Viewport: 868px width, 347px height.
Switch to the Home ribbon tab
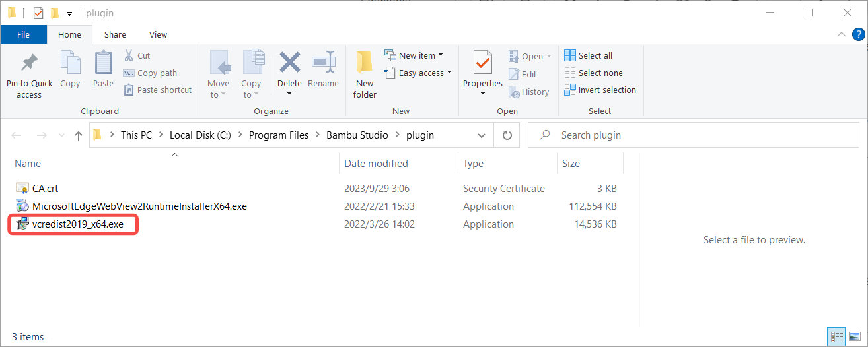tap(69, 34)
